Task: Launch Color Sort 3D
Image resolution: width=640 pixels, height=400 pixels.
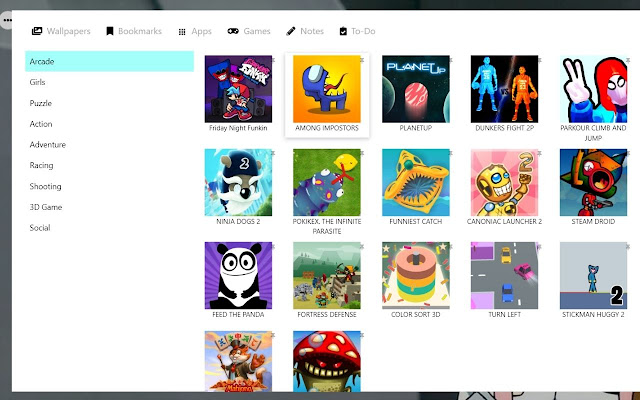Action: click(x=416, y=276)
